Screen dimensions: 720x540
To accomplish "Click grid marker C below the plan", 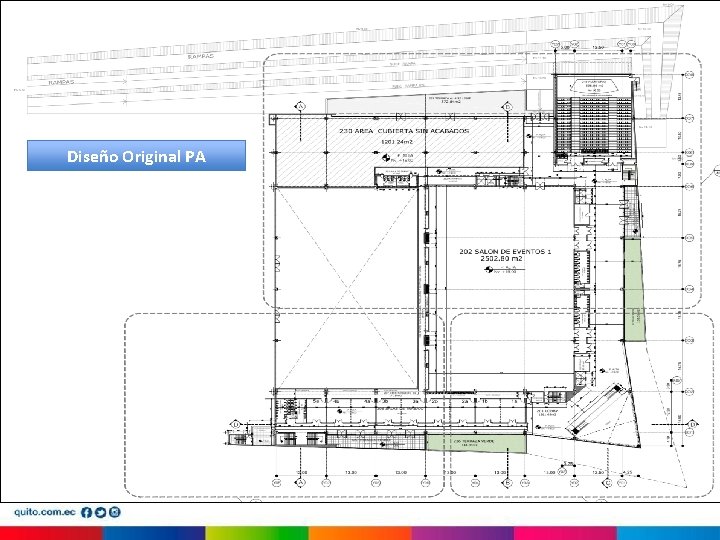I will coord(608,483).
